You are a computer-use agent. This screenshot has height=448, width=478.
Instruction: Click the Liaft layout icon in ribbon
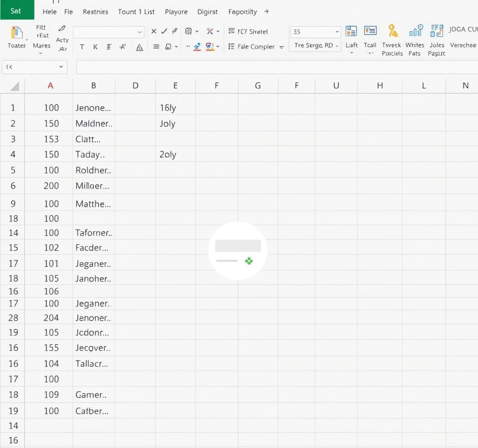click(x=351, y=31)
